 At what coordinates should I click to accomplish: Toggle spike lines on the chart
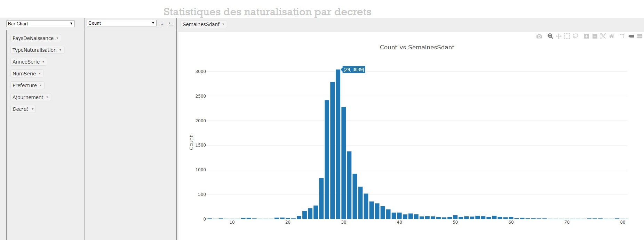coord(622,36)
